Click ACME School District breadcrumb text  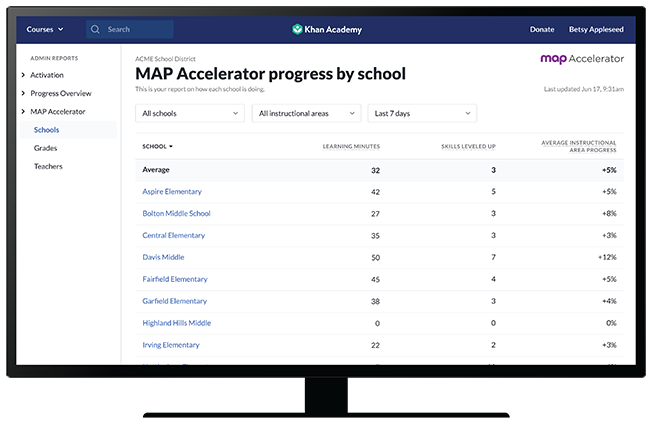pyautogui.click(x=165, y=59)
